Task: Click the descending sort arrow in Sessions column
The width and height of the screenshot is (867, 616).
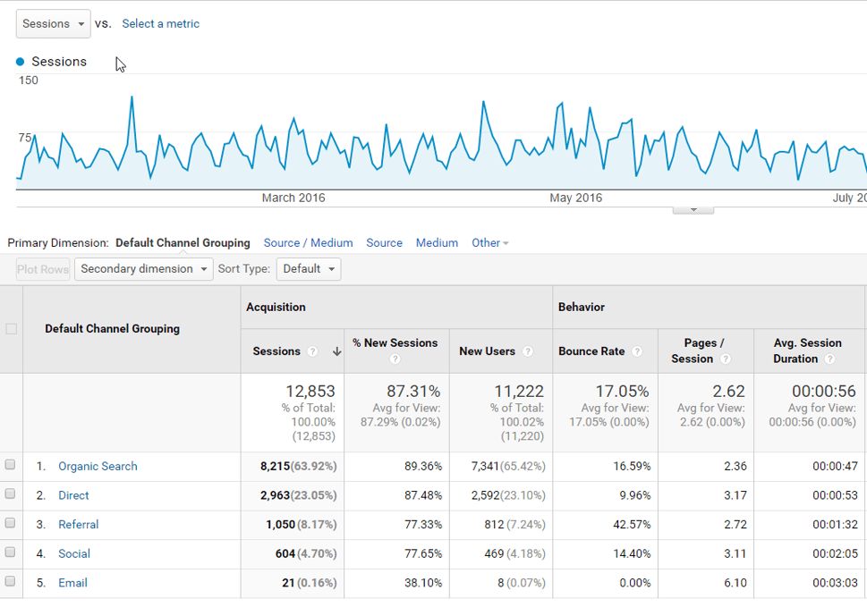Action: coord(336,351)
